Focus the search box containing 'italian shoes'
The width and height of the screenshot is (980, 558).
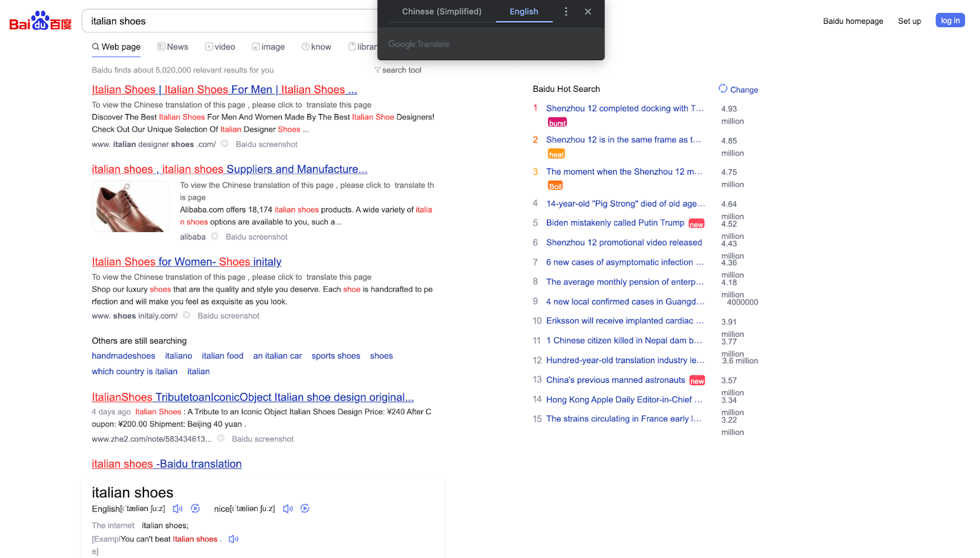pos(230,21)
